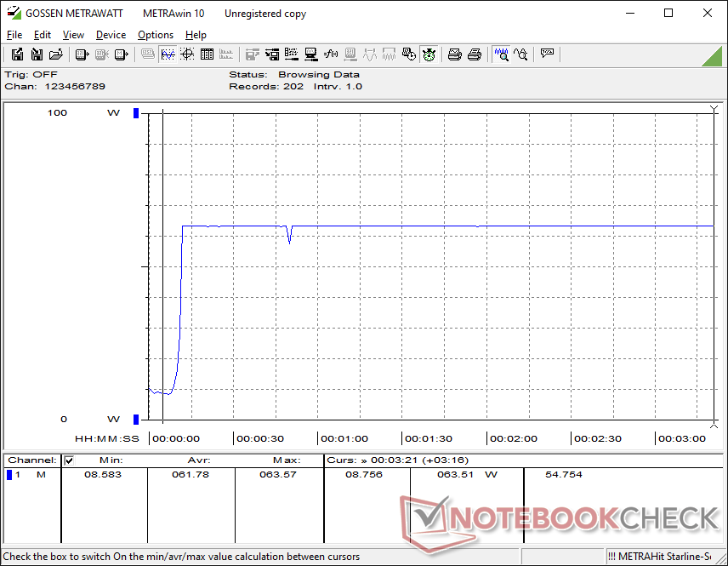728x566 pixels.
Task: Open the f(x) math function icon
Action: pyautogui.click(x=331, y=54)
